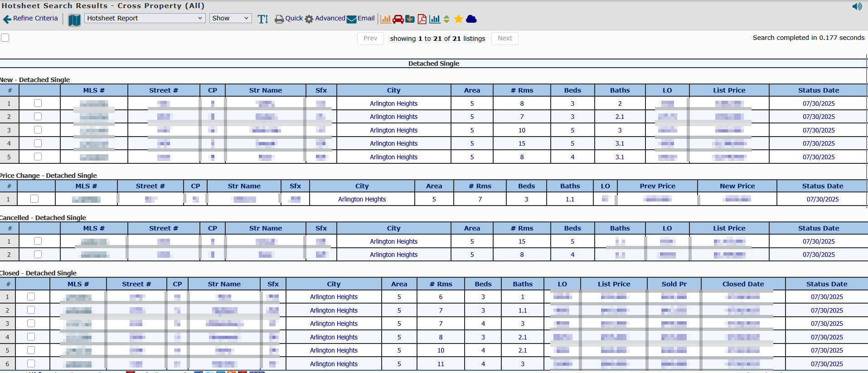
Task: Check row 4 in Closed - Detached Single
Action: pyautogui.click(x=31, y=337)
